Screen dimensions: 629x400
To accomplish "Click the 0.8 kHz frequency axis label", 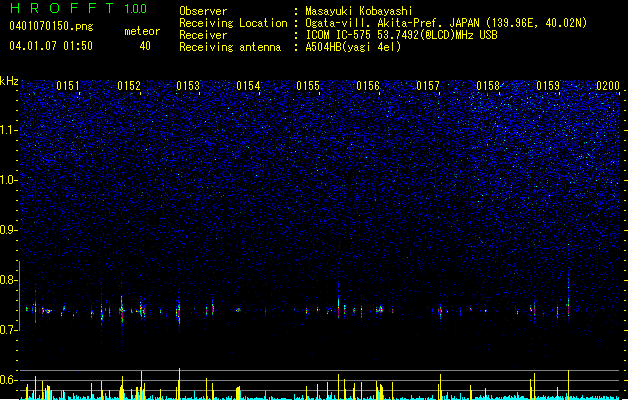I will 9,280.
